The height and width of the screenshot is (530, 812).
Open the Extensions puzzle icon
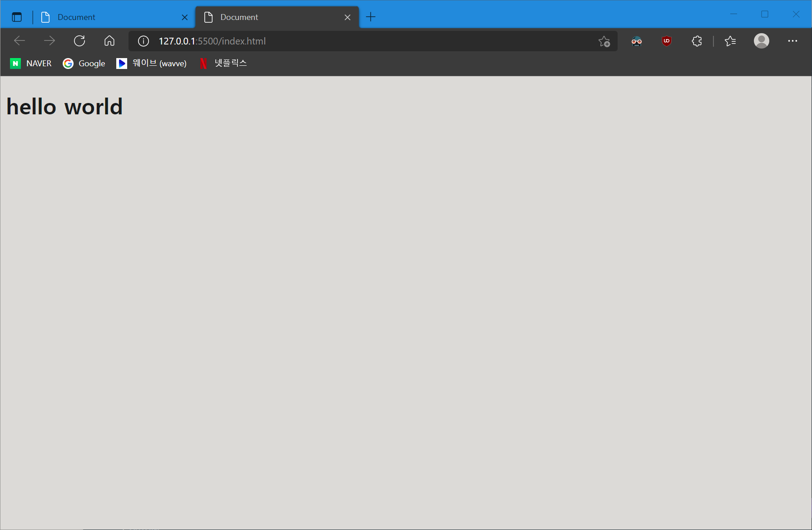[x=697, y=41]
